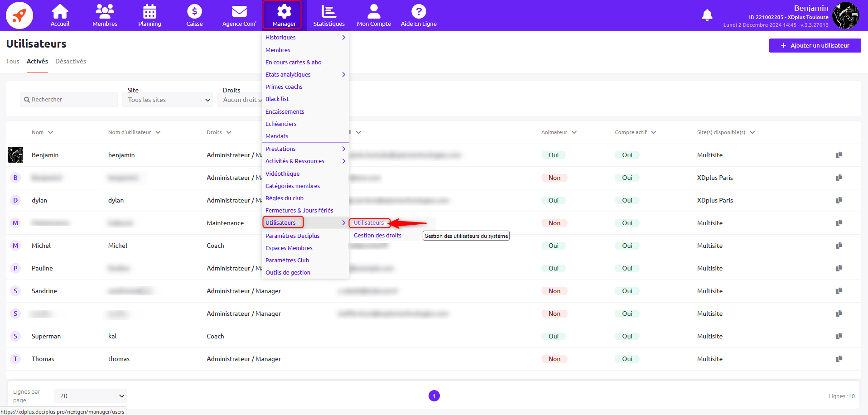Screen dimensions: 868x415
Task: Open the lines per page dropdown
Action: click(x=91, y=396)
